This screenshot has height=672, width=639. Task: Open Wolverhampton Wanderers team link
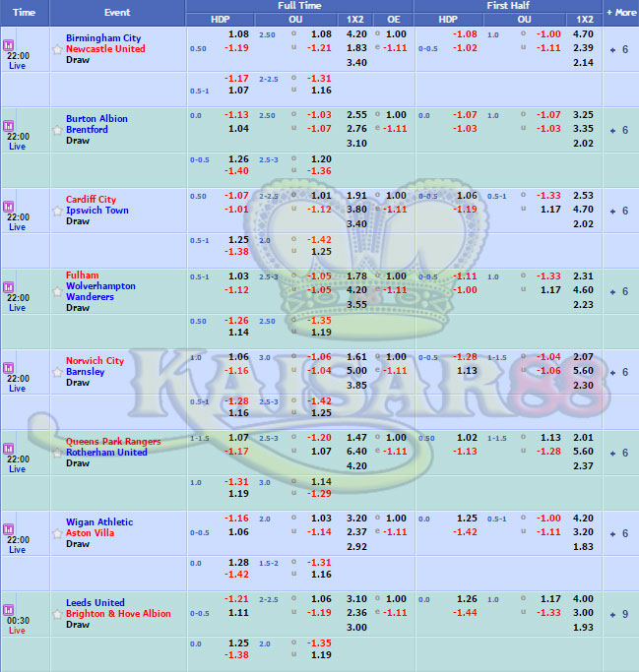100,291
